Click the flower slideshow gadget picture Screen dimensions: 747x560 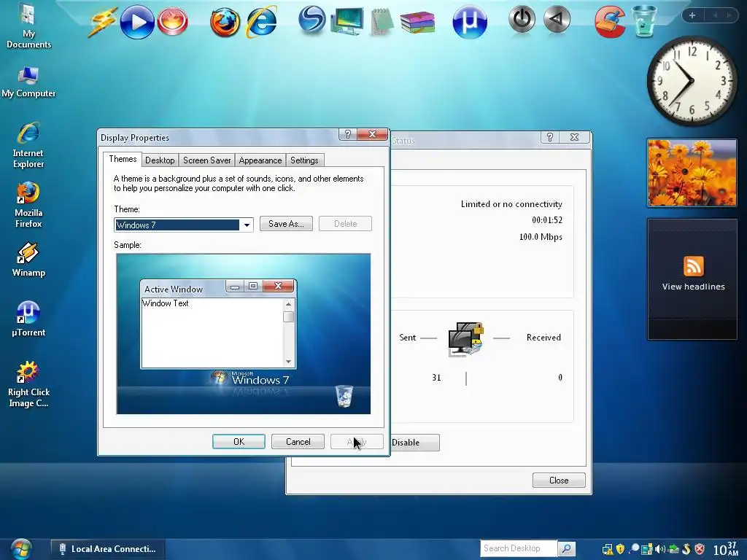[692, 173]
